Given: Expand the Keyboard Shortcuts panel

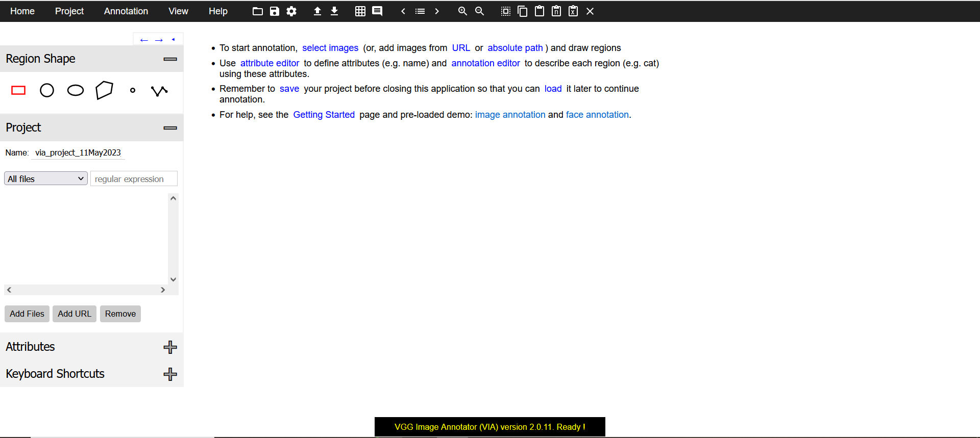Looking at the screenshot, I should pos(170,374).
